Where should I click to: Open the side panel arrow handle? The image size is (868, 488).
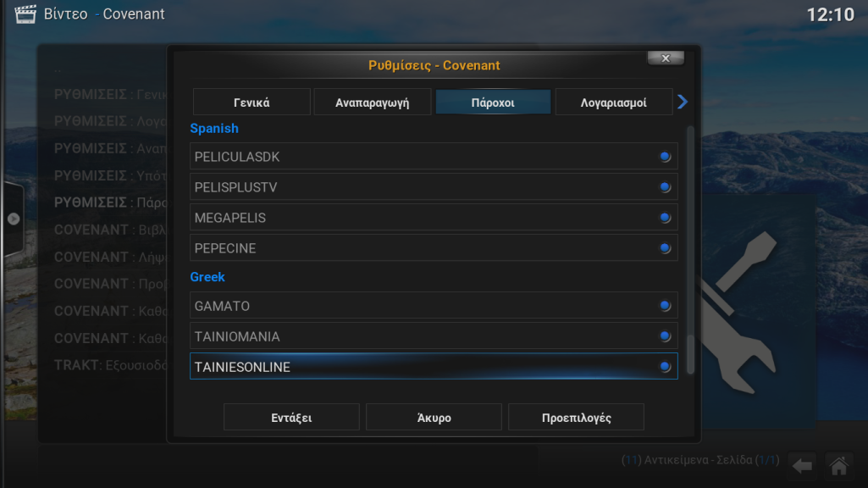click(14, 219)
